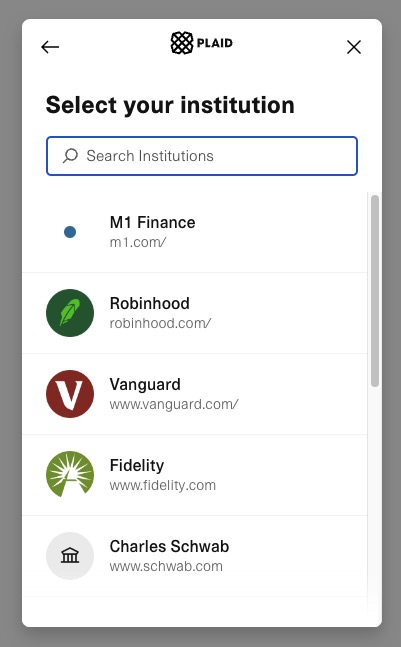Click the Vanguard red V logo

70,394
